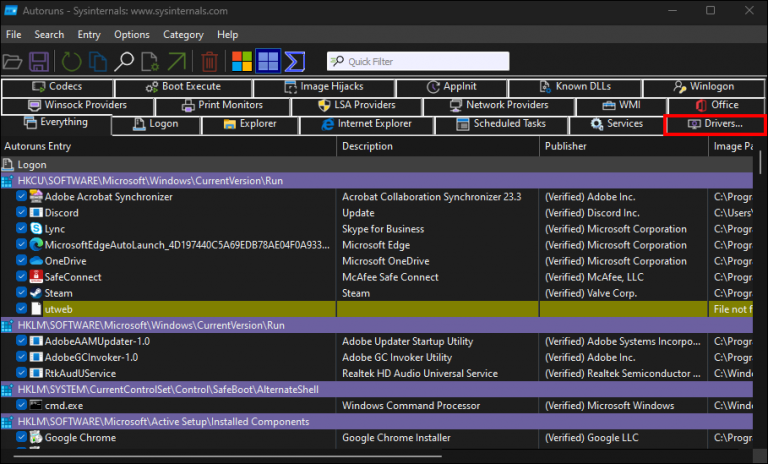
Task: Click the magnifying glass Find toolbar icon
Action: pos(124,61)
